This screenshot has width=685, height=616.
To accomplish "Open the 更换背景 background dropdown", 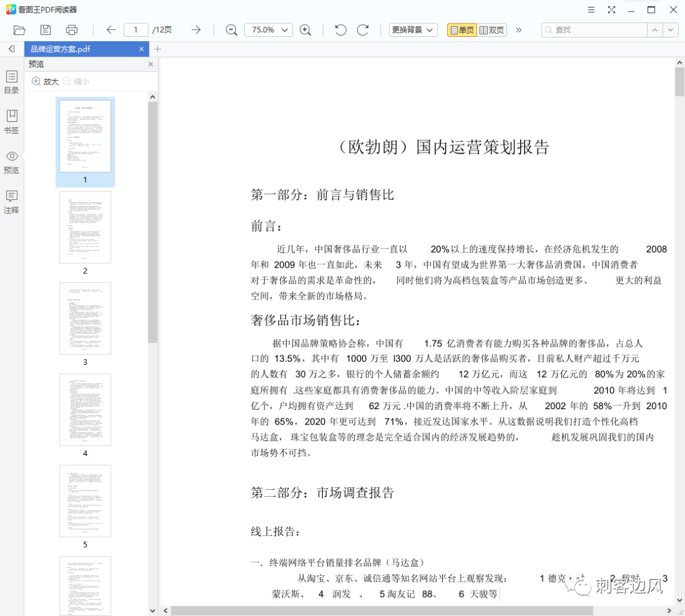I will [413, 30].
